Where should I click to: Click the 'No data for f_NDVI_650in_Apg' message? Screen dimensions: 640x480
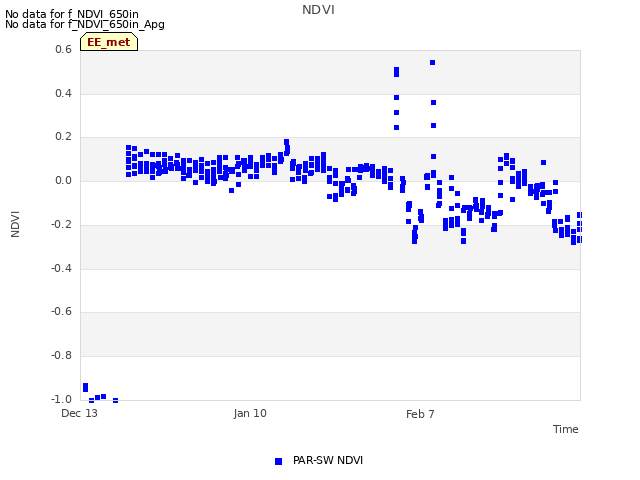click(85, 24)
